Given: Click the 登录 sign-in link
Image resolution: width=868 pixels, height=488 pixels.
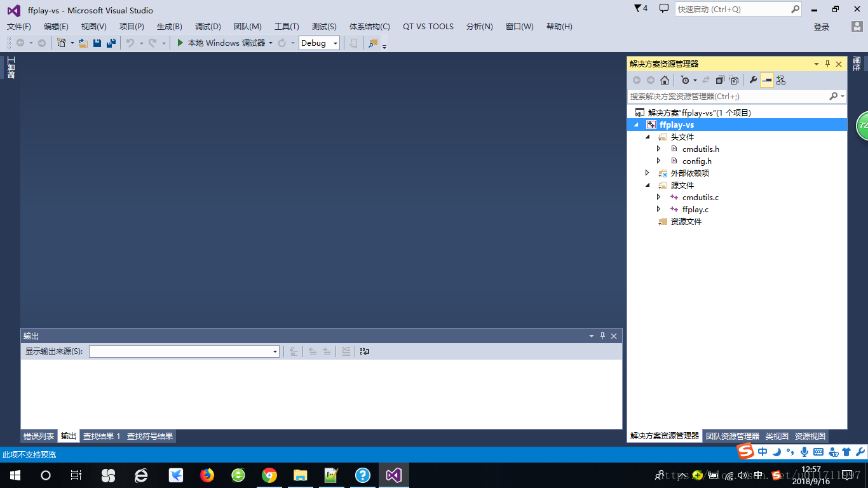Looking at the screenshot, I should tap(822, 27).
